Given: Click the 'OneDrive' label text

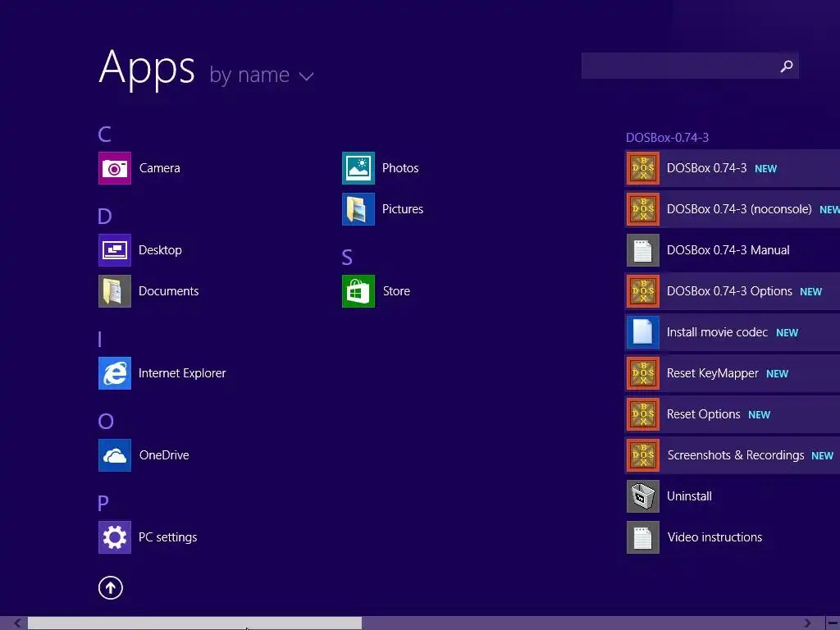Looking at the screenshot, I should [x=164, y=455].
